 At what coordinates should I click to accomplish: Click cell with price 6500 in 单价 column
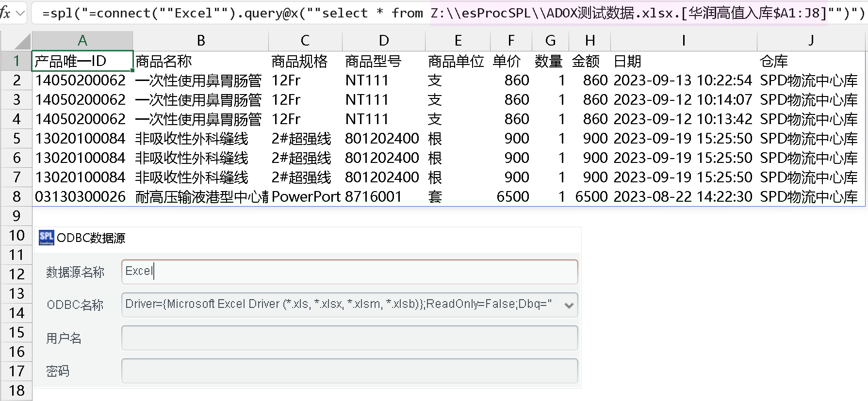coord(511,196)
